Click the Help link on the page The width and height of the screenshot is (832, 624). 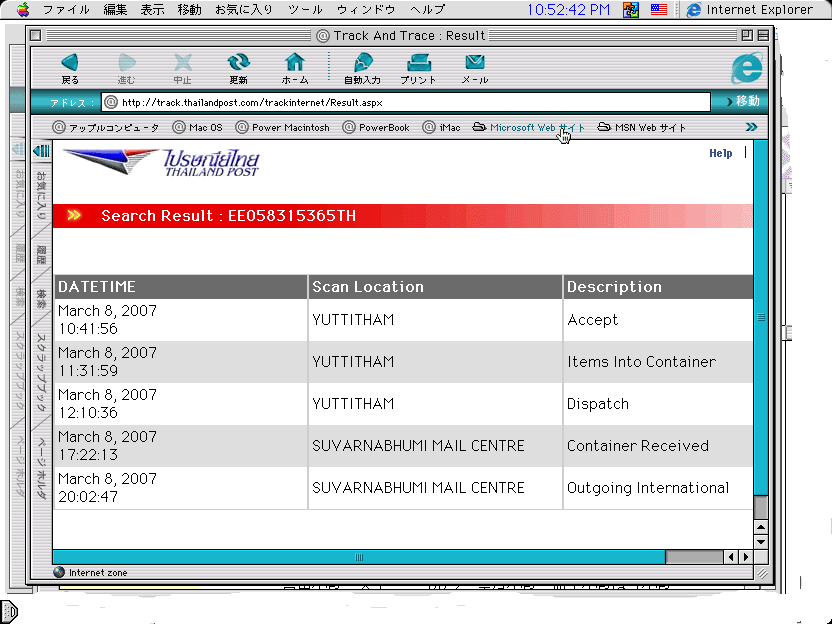720,153
